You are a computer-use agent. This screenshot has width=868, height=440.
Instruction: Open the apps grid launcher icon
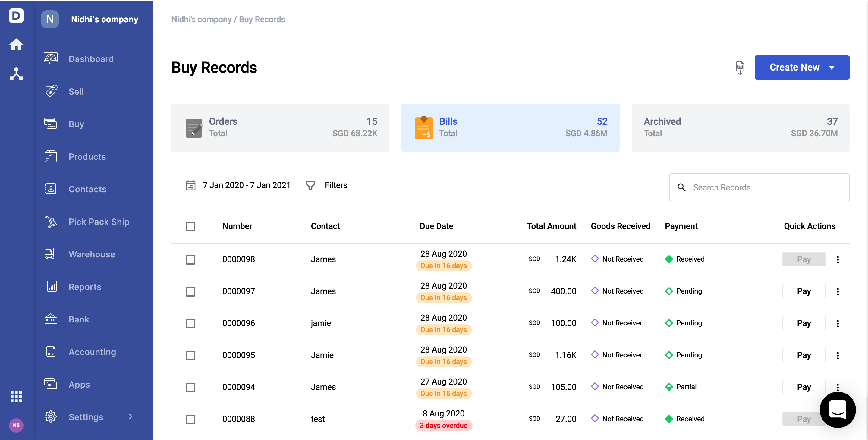click(x=16, y=397)
